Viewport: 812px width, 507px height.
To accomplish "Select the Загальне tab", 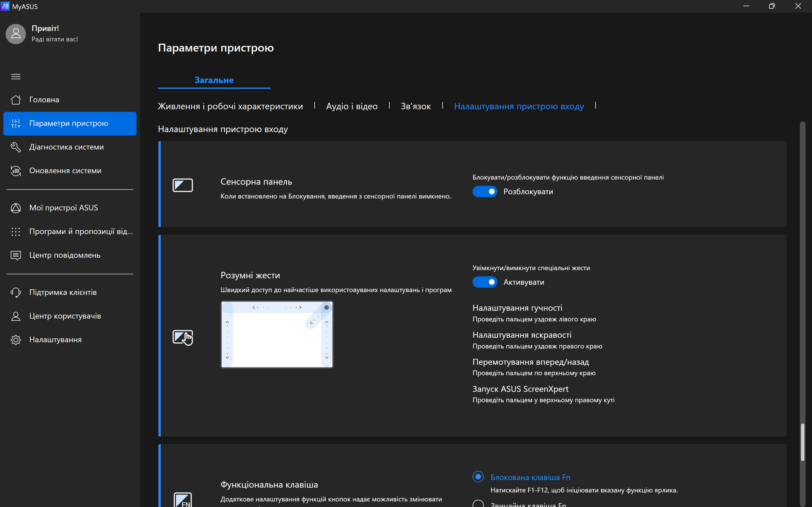I will [214, 80].
